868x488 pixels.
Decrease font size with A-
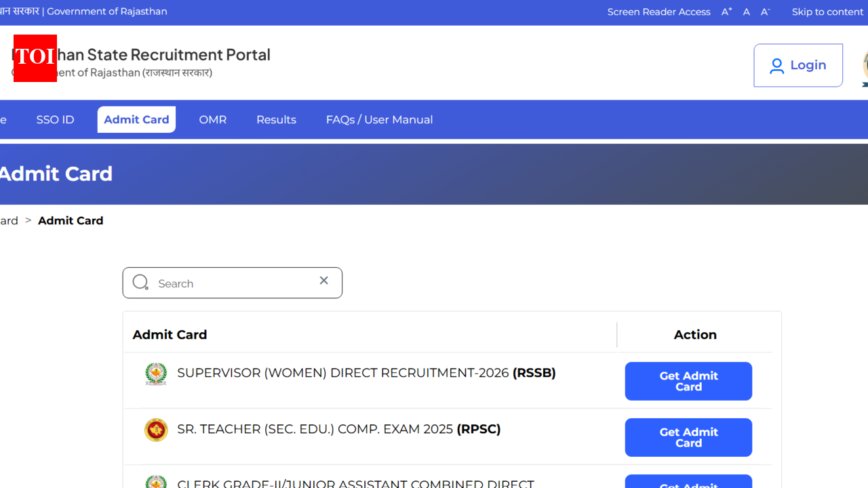(766, 12)
